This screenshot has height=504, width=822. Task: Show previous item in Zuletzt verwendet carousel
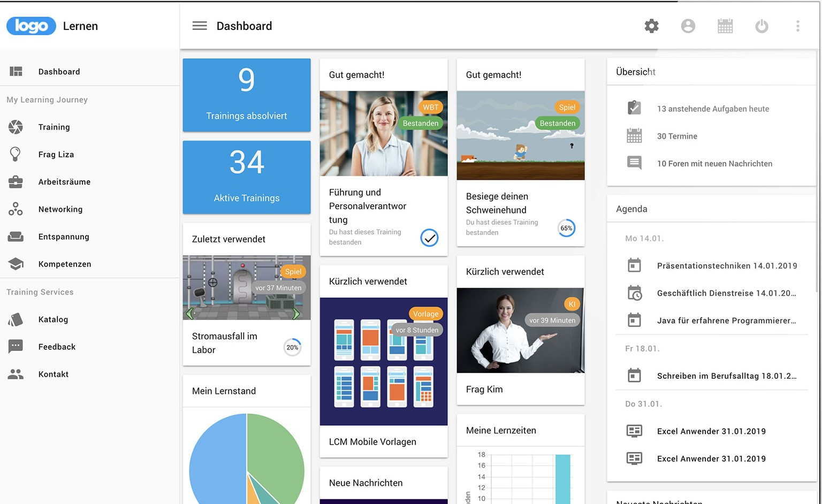[189, 313]
